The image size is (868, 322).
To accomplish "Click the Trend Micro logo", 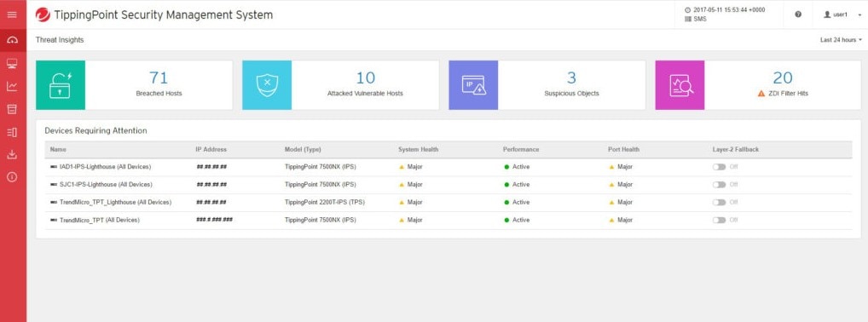I will coord(43,15).
